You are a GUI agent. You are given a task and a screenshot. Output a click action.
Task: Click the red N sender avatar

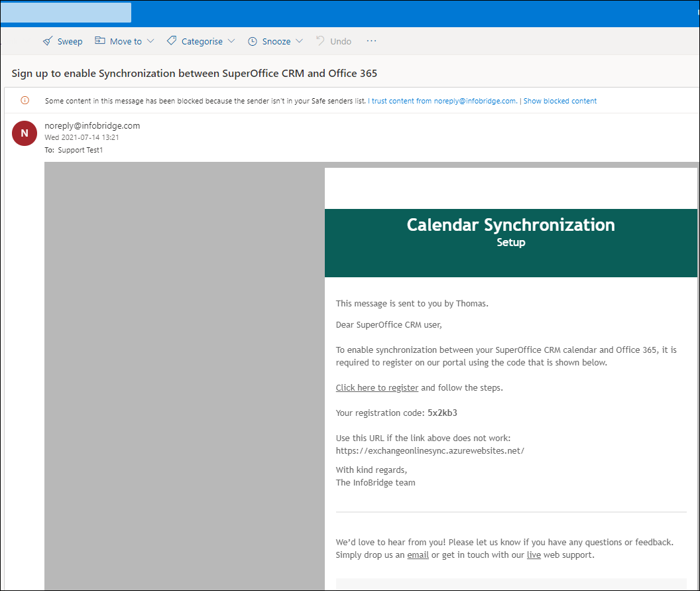pos(25,133)
